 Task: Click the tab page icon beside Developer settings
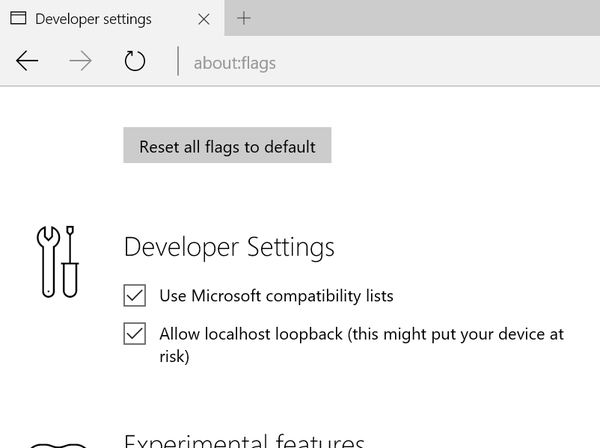(x=18, y=18)
